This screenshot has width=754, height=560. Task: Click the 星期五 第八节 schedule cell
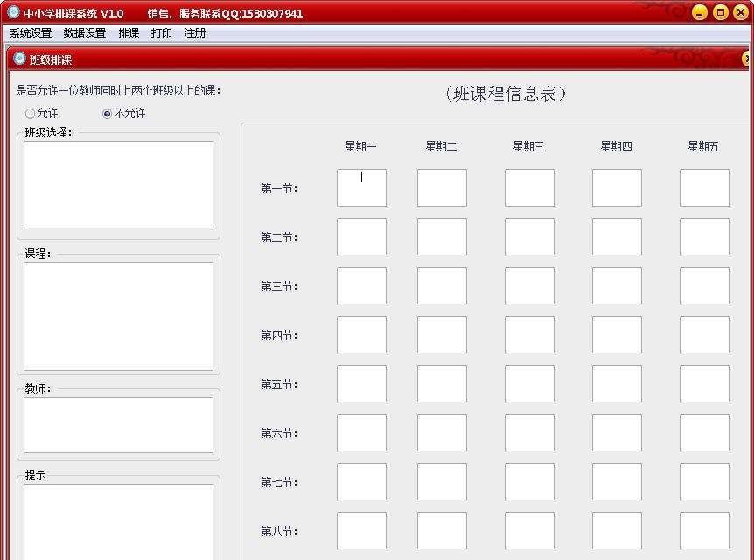click(x=703, y=530)
